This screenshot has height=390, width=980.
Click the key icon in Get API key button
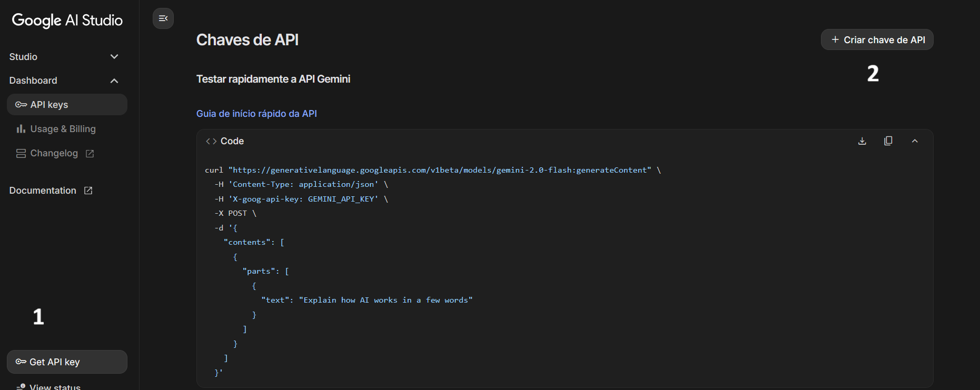21,362
